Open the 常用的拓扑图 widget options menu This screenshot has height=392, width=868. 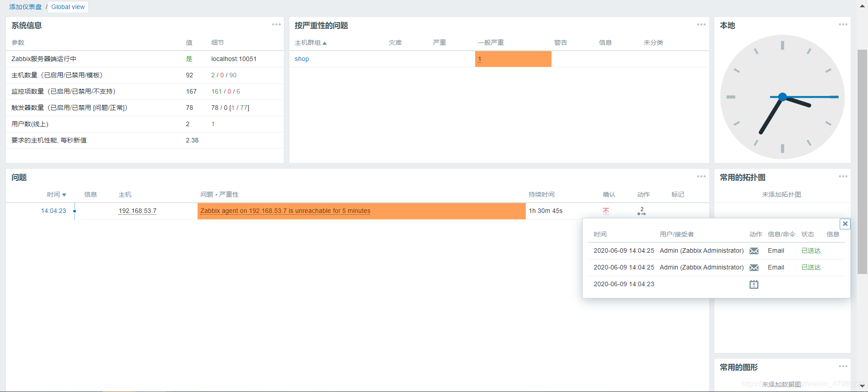(843, 176)
